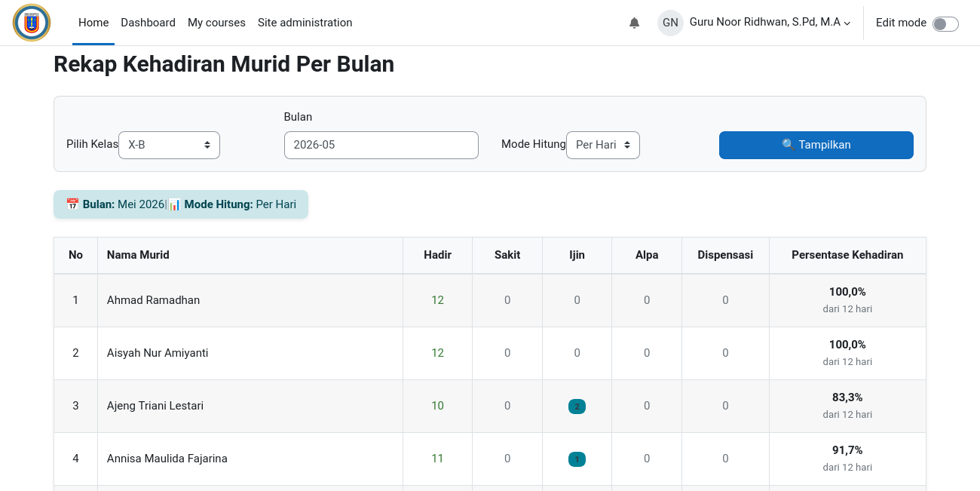Open My courses in navigation
The width and height of the screenshot is (980, 491).
[216, 23]
